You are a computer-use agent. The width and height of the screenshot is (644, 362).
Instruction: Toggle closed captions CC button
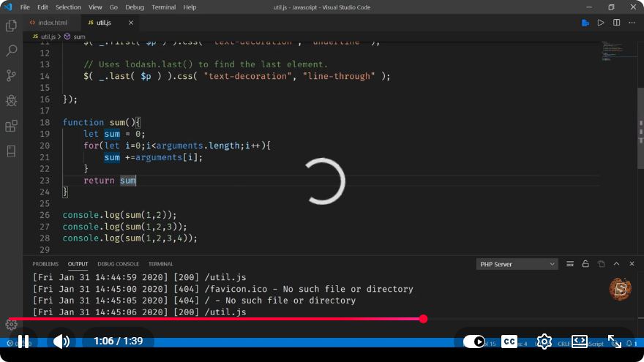point(509,341)
